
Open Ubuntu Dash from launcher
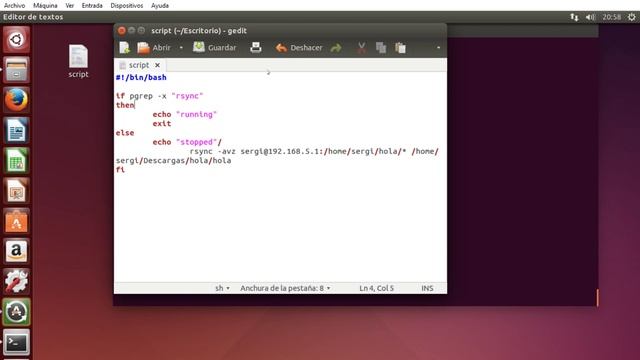click(16, 40)
